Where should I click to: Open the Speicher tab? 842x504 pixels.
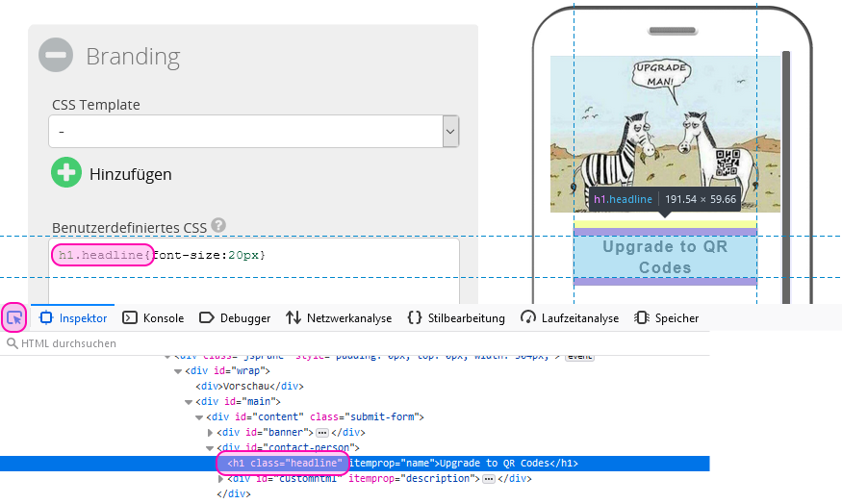[667, 318]
